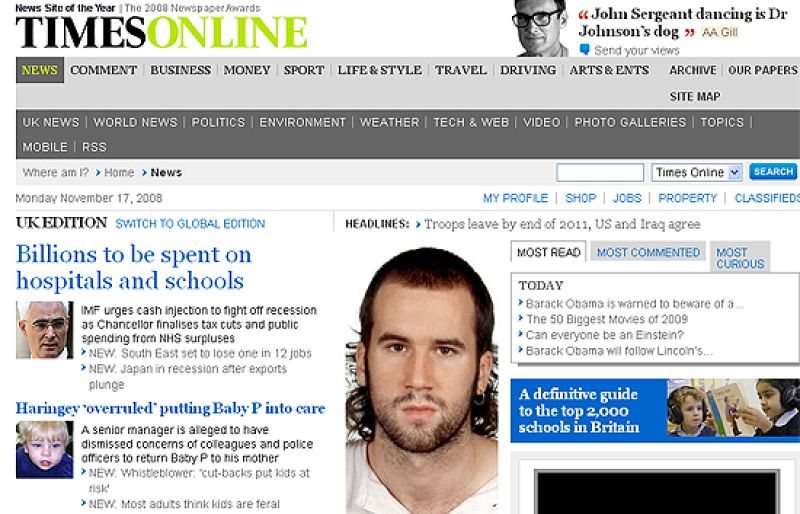Open the BUSINESS section in main navigation
The image size is (800, 514).
click(180, 70)
